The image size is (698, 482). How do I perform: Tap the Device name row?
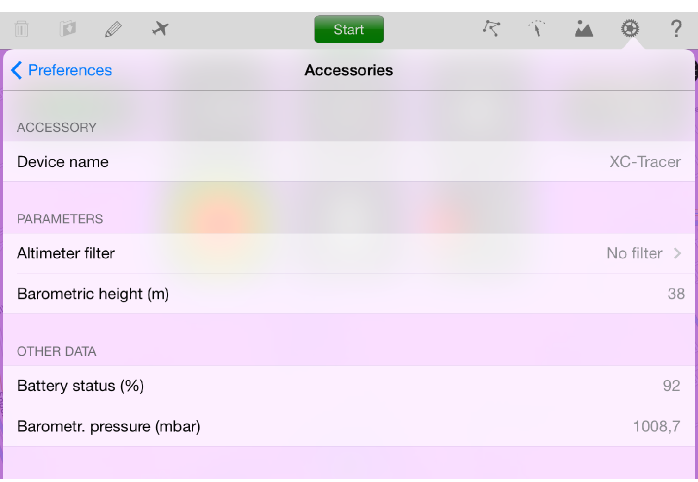coord(349,162)
